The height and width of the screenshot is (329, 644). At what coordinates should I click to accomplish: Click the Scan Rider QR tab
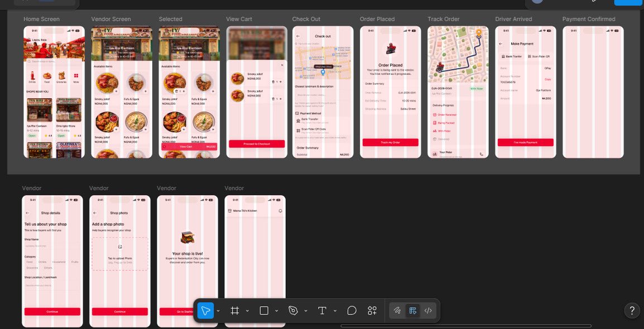(x=539, y=56)
